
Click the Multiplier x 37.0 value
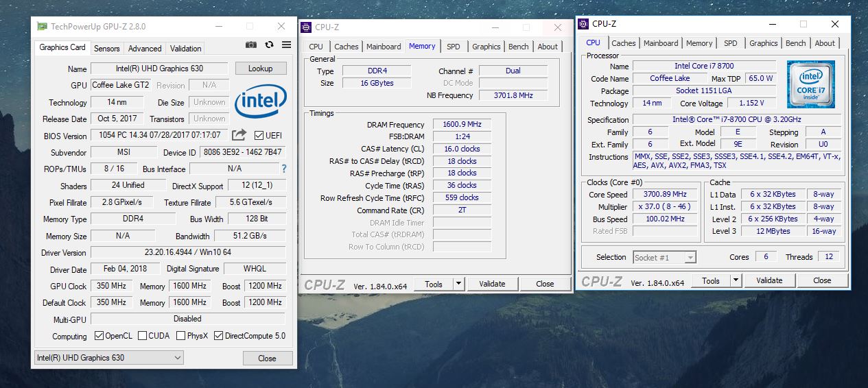click(665, 207)
